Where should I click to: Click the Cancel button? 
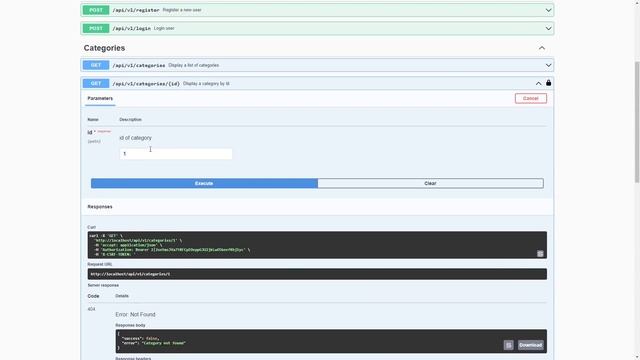[531, 98]
